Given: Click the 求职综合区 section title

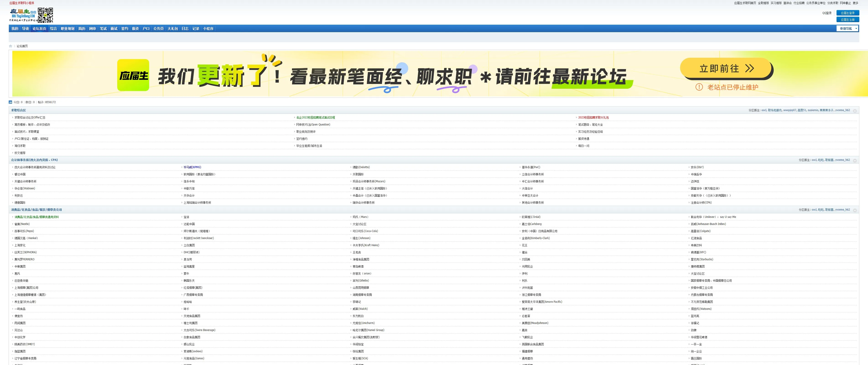Looking at the screenshot, I should pyautogui.click(x=18, y=110).
